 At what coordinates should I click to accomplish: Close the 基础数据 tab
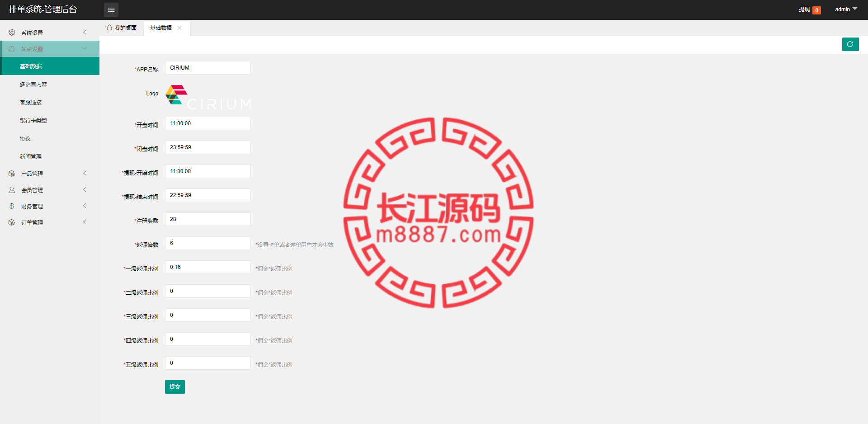click(179, 28)
